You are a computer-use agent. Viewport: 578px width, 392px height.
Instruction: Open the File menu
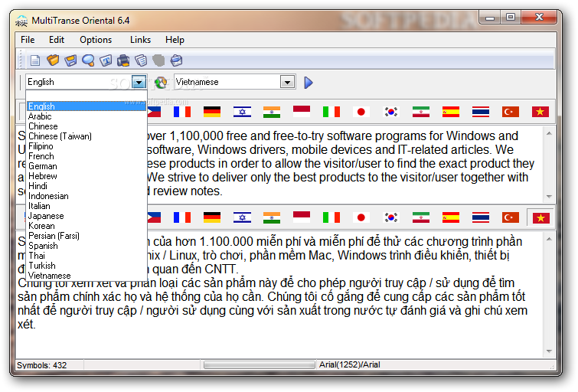coord(28,40)
